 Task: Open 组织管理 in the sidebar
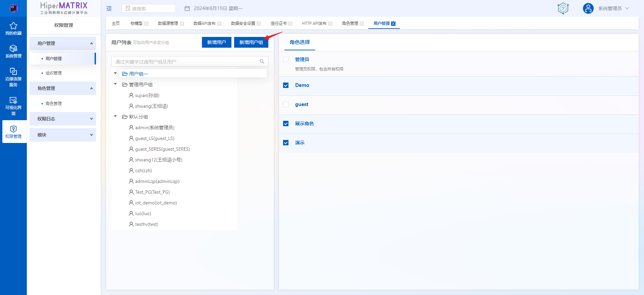coord(54,73)
